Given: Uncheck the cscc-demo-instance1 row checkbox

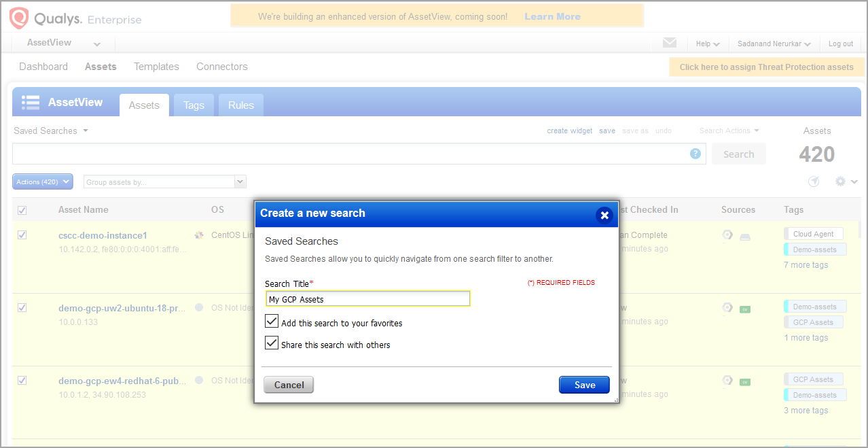Looking at the screenshot, I should pyautogui.click(x=22, y=235).
